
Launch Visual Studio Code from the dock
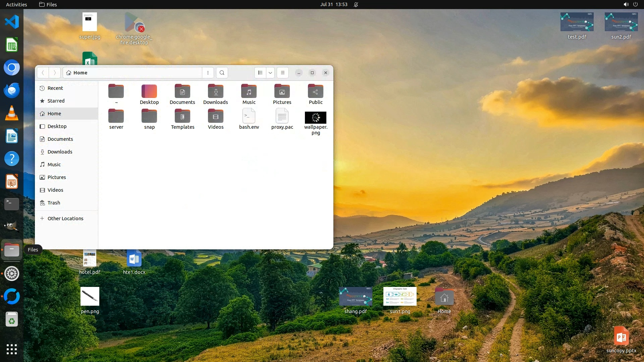point(12,22)
